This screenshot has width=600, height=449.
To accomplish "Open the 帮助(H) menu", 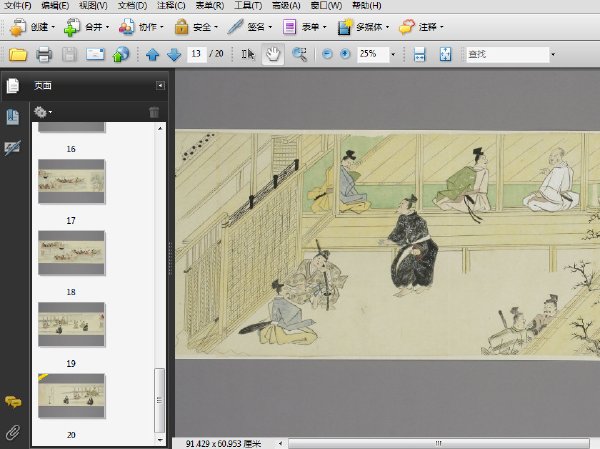I will 367,6.
